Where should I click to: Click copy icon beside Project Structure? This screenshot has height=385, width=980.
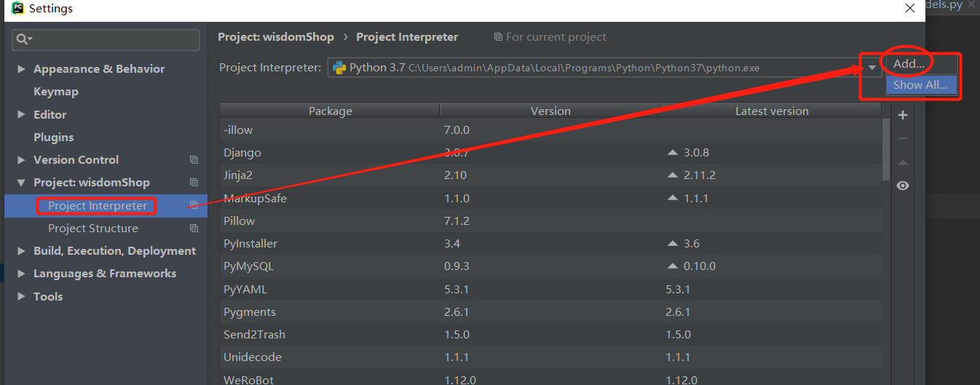[194, 229]
